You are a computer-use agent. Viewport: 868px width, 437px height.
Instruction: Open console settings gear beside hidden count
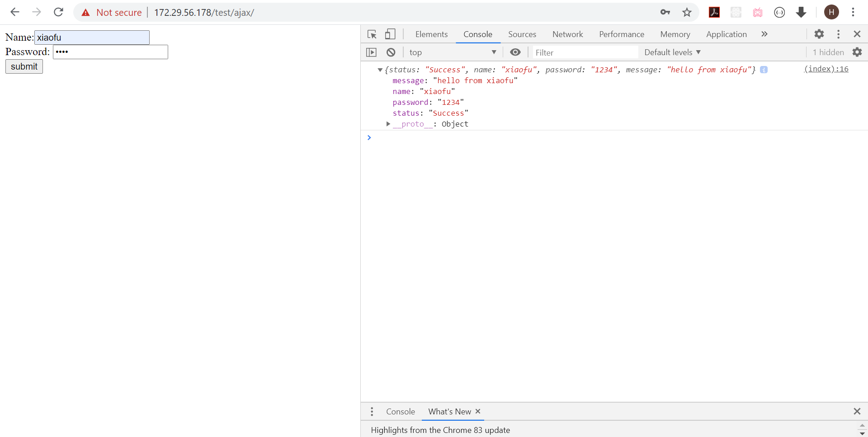[857, 52]
